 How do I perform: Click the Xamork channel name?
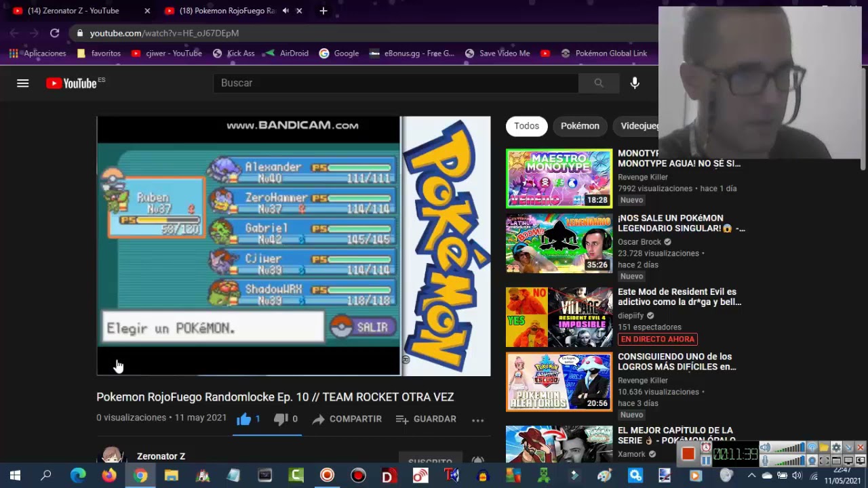pyautogui.click(x=631, y=454)
